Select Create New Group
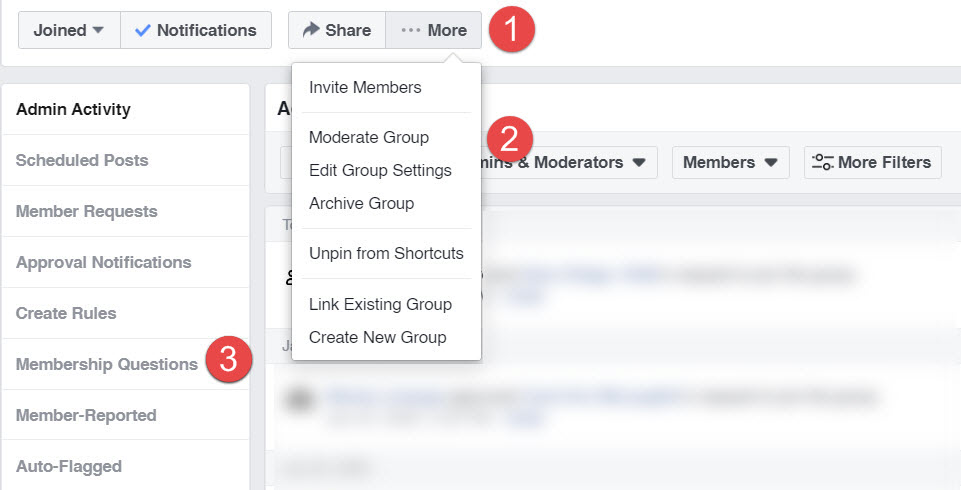Image resolution: width=961 pixels, height=490 pixels. coord(378,337)
